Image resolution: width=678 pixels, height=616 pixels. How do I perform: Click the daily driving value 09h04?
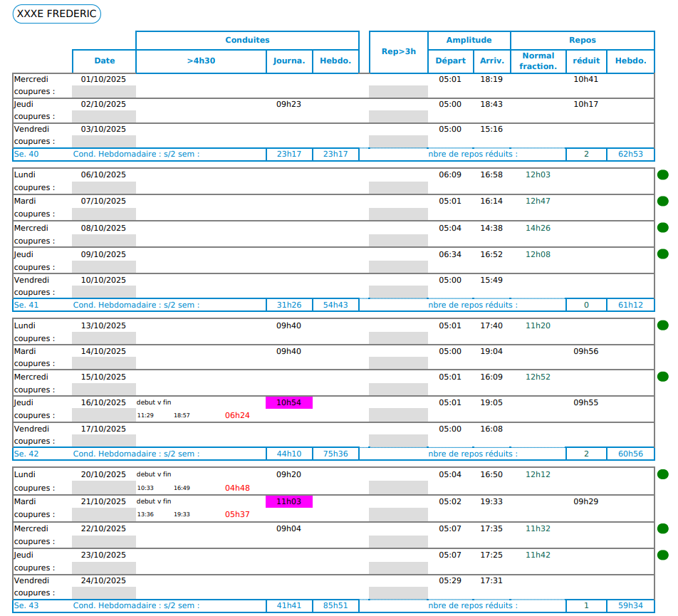pos(289,529)
